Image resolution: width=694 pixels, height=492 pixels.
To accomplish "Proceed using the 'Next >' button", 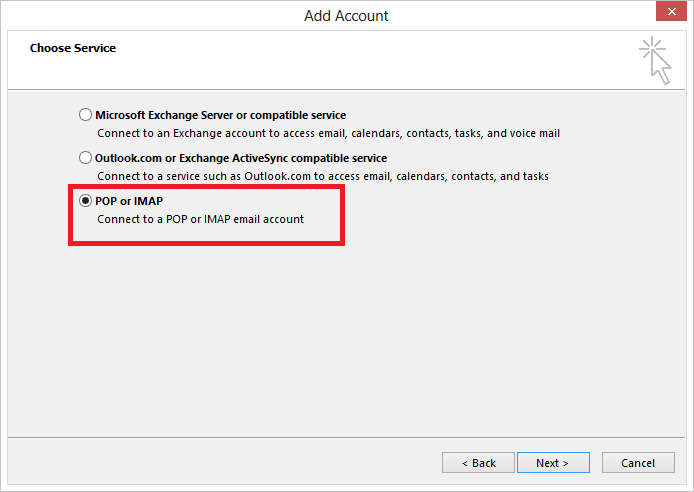I will (552, 463).
